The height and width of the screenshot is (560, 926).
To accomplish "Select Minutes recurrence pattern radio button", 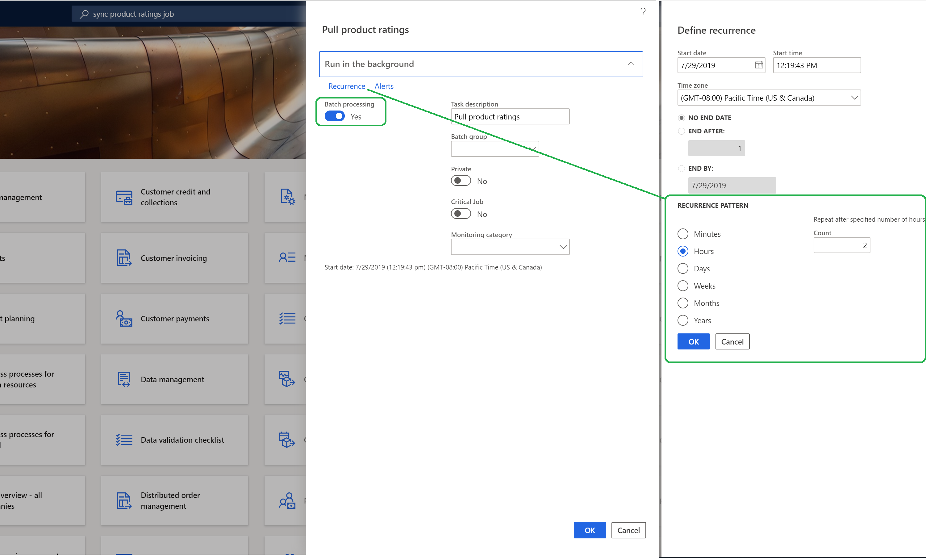I will tap(682, 233).
